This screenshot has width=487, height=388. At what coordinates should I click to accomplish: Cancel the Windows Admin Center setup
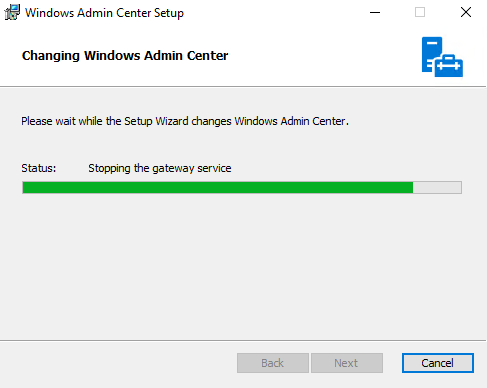click(438, 363)
